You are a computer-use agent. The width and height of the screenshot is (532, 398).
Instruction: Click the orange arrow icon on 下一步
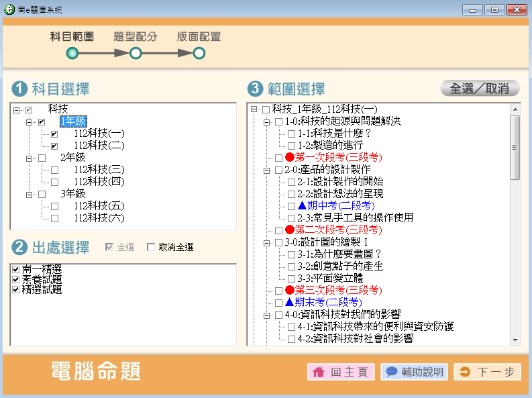pos(465,372)
